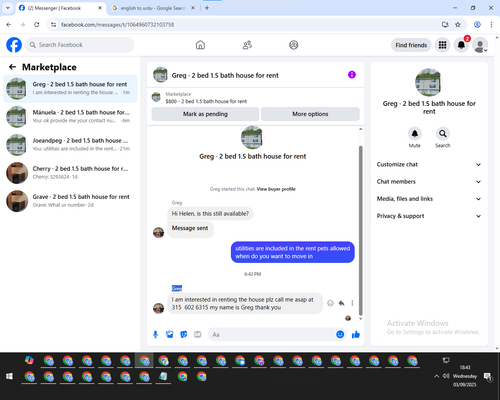The width and height of the screenshot is (500, 400).
Task: Open the tab search dropdown arrow
Action: coord(7,8)
